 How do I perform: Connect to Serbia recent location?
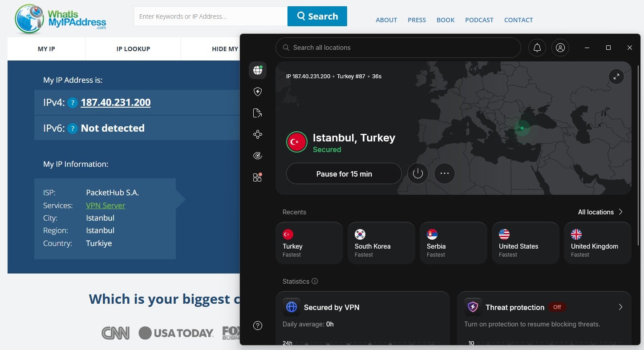click(x=454, y=243)
